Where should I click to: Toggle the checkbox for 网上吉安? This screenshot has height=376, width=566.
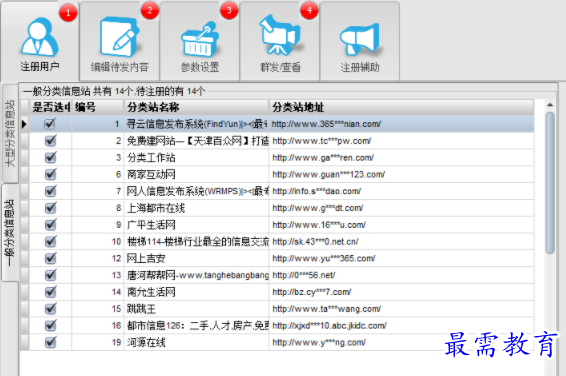coord(50,258)
